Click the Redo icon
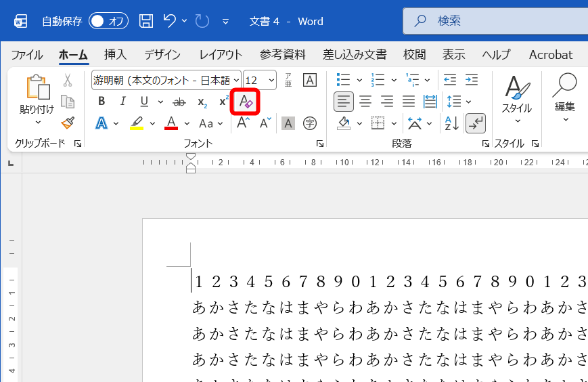The image size is (588, 382). (202, 21)
